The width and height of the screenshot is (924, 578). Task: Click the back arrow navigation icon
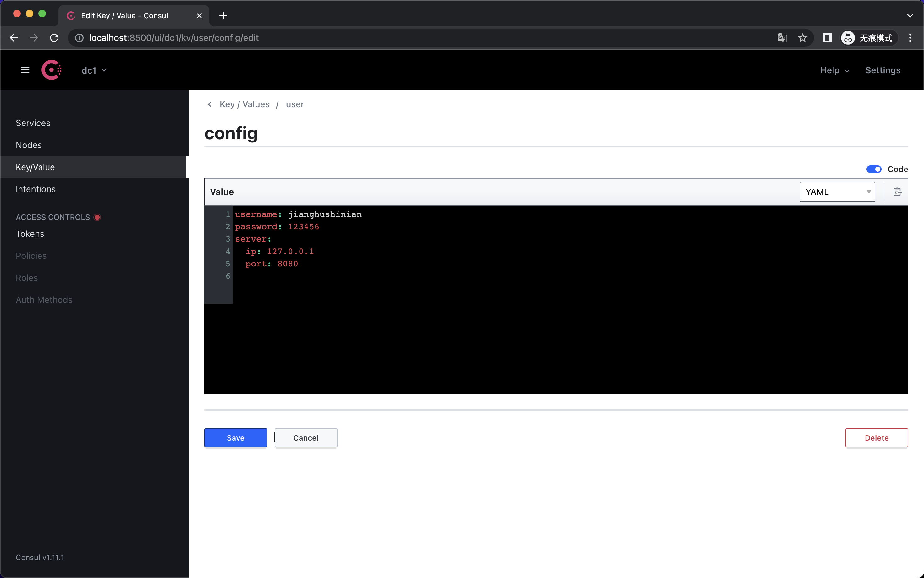coord(208,104)
